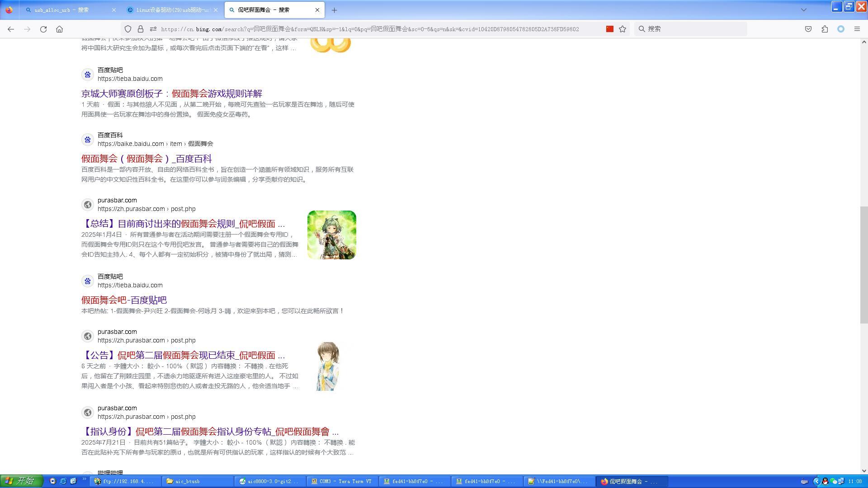
Task: Open site permissions icon in address bar
Action: [x=153, y=29]
